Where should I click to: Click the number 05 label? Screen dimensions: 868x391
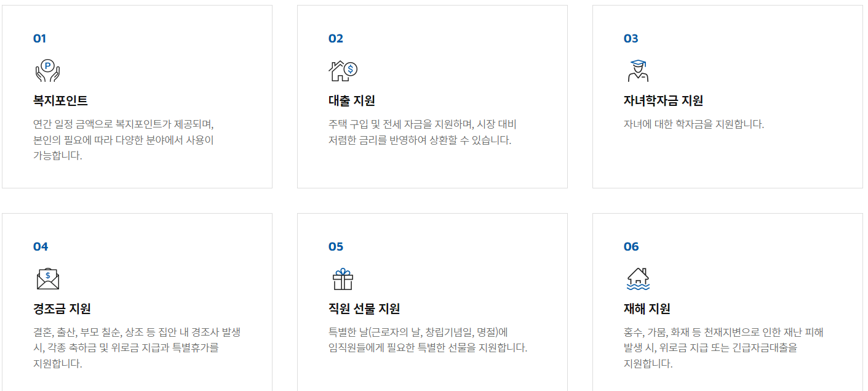point(336,246)
